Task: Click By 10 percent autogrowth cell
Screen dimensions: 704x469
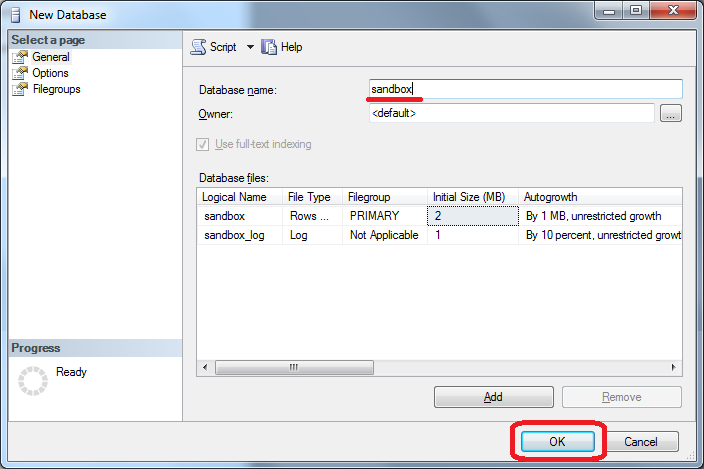Action: (600, 235)
